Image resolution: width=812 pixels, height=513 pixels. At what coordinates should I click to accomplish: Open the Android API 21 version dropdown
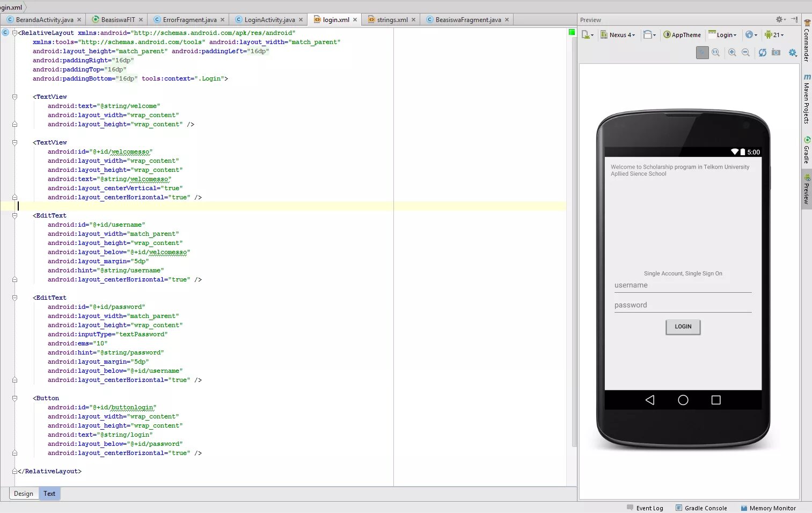pyautogui.click(x=774, y=35)
